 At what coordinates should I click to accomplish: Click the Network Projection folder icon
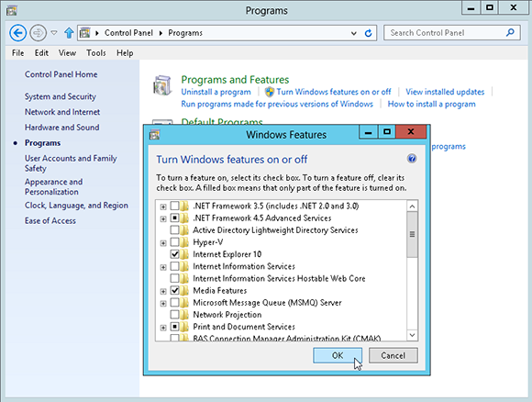(184, 315)
